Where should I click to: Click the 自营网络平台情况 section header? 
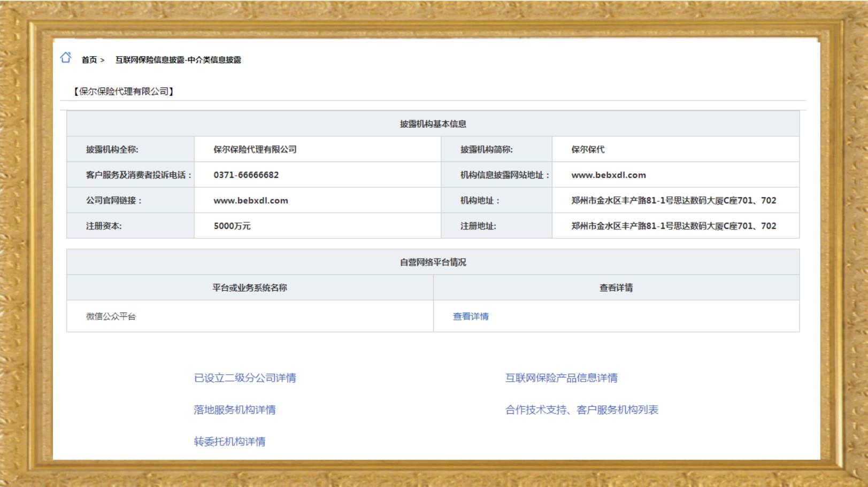click(x=433, y=262)
